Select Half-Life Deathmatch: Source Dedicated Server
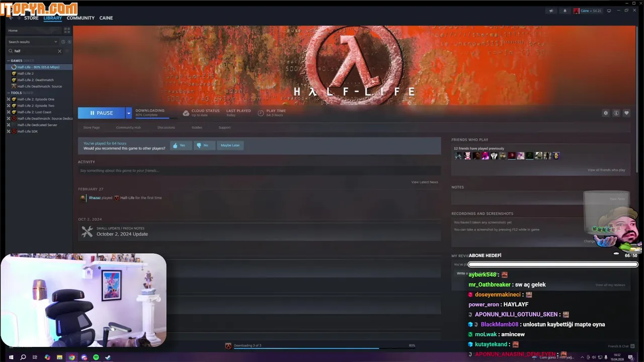This screenshot has width=644, height=362. coord(45,119)
